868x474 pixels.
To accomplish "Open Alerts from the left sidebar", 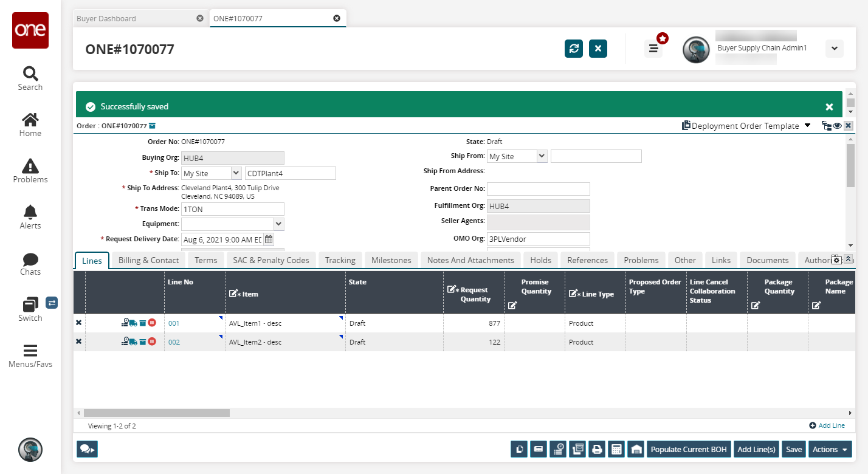I will [30, 217].
